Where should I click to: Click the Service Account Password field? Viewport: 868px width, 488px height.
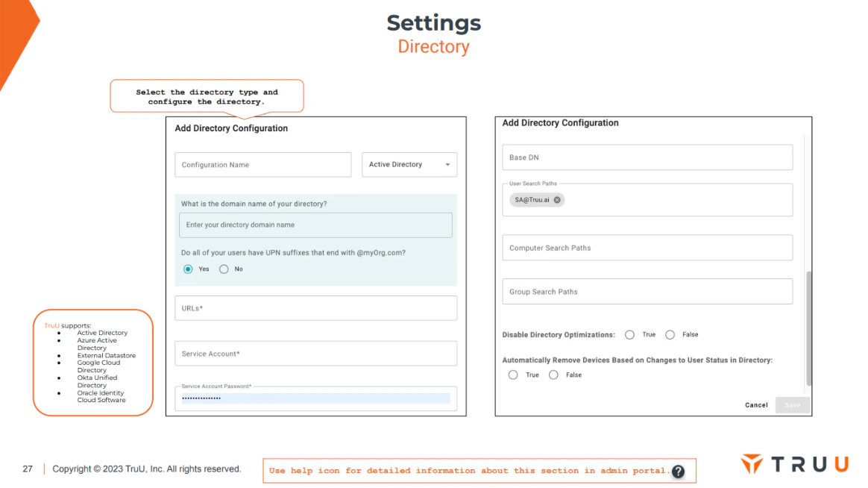315,398
